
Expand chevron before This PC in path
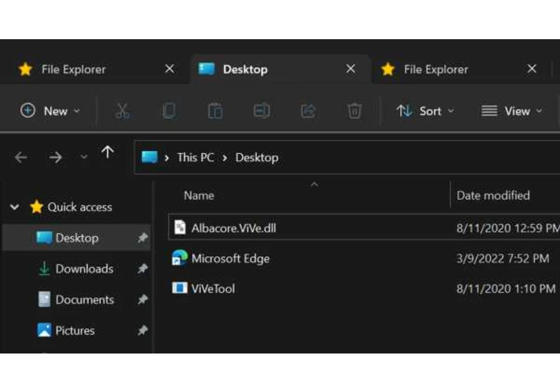(167, 157)
